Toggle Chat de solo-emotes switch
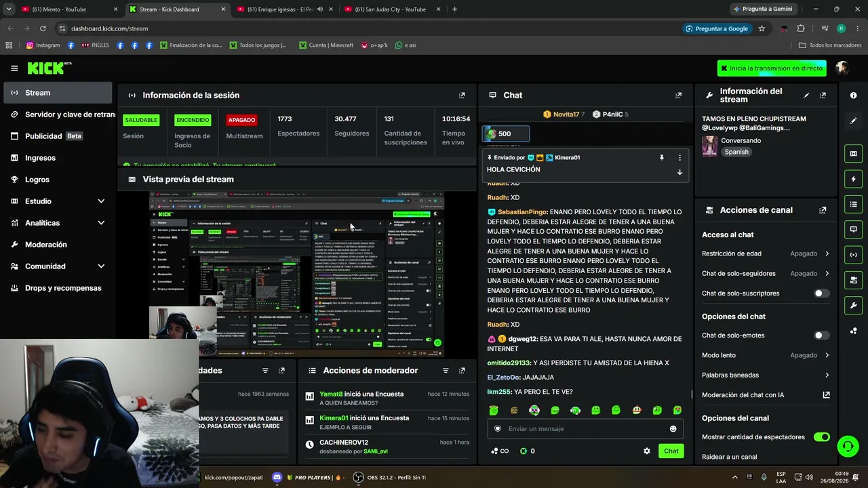 click(821, 335)
